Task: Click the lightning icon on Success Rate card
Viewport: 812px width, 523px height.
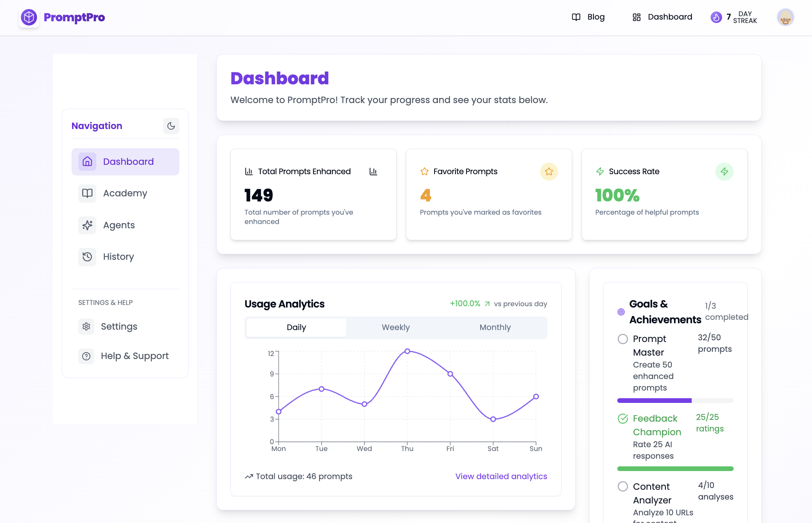Action: (x=724, y=172)
